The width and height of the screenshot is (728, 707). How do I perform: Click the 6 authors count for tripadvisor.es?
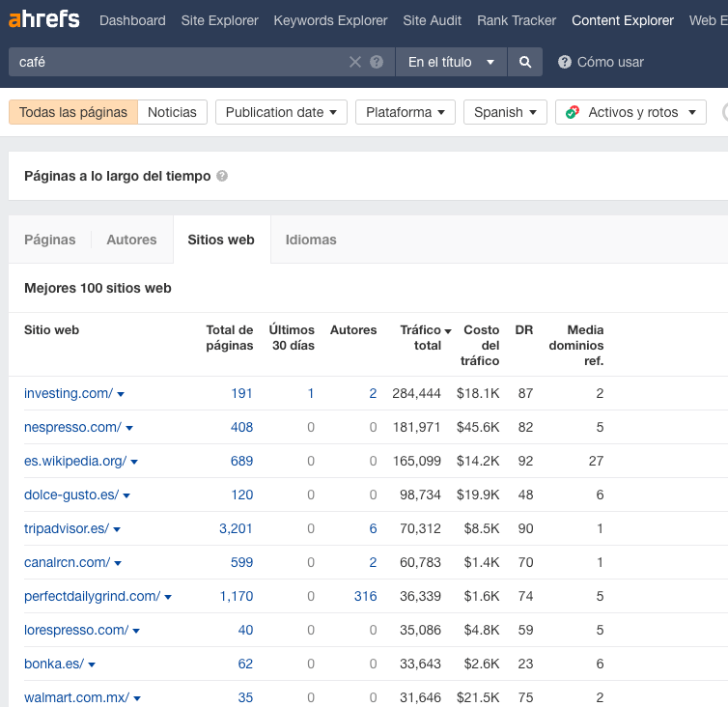(373, 528)
